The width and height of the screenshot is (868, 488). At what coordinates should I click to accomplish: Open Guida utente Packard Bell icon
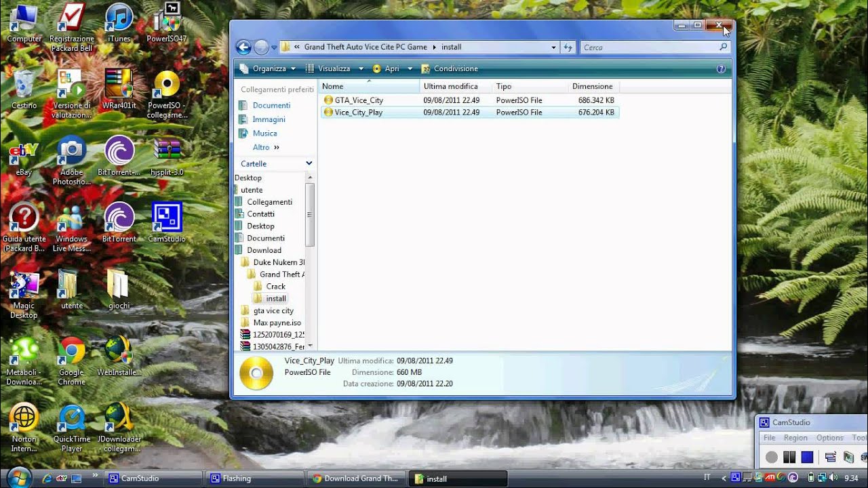coord(24,228)
